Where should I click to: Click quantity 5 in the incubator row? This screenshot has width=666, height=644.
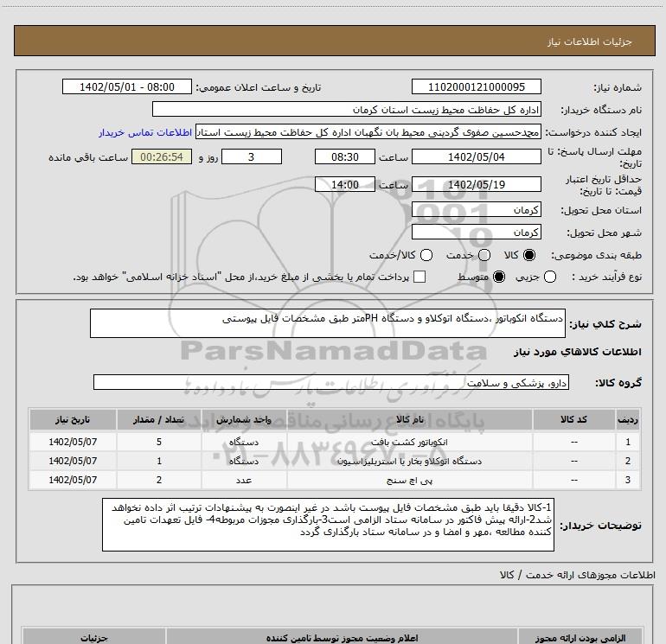point(159,442)
